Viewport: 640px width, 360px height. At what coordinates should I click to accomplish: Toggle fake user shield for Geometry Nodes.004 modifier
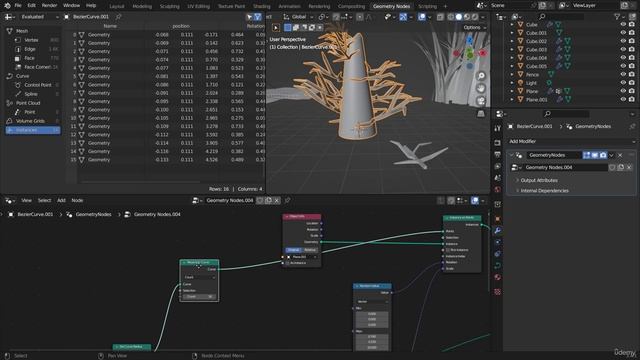612,167
